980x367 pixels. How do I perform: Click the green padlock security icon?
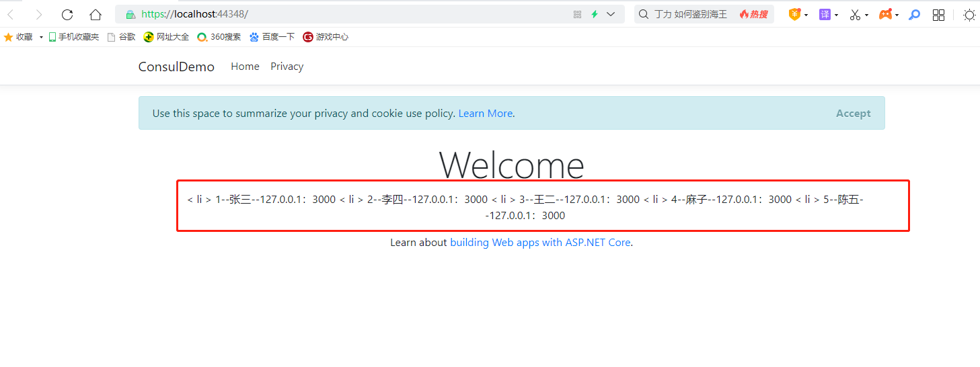pyautogui.click(x=130, y=14)
